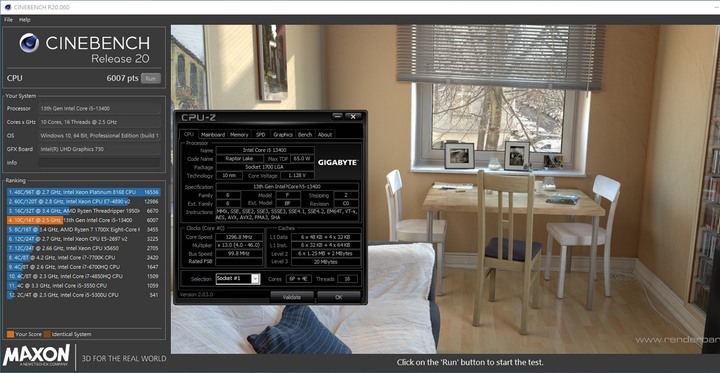
Task: Click the Cinebench sphere logo icon
Action: 29,43
